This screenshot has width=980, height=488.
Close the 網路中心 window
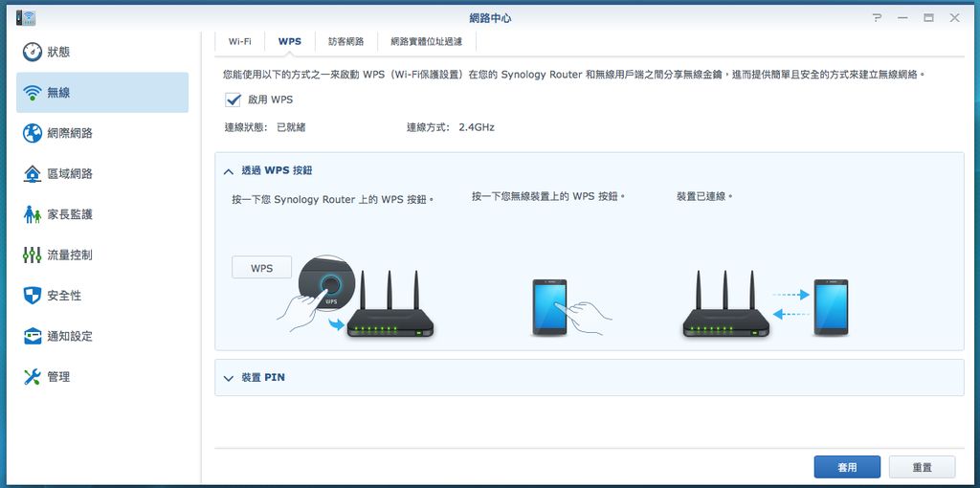tap(954, 18)
